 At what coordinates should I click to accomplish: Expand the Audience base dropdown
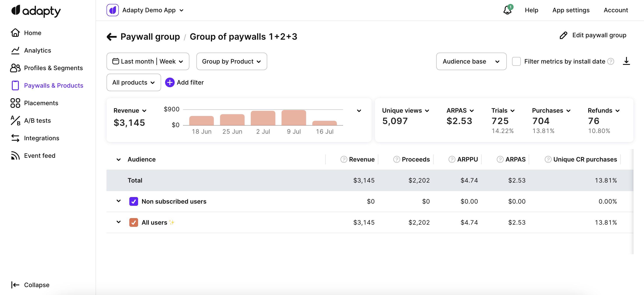coord(471,62)
